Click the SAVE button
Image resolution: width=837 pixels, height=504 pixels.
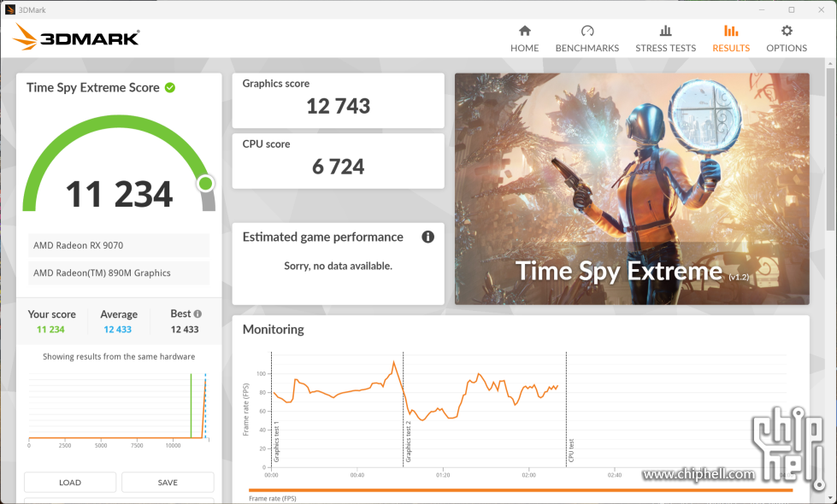point(168,482)
